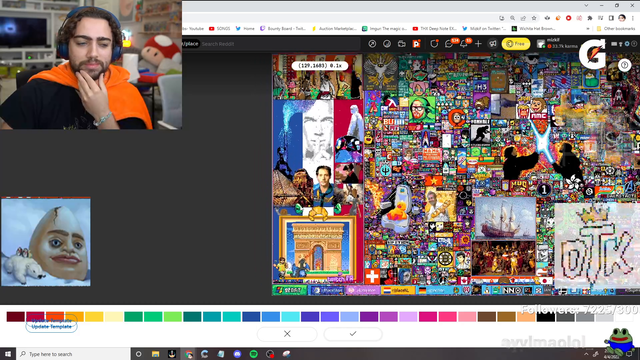This screenshot has height=360, width=640.
Task: Select the black color swatch
Action: 546,316
